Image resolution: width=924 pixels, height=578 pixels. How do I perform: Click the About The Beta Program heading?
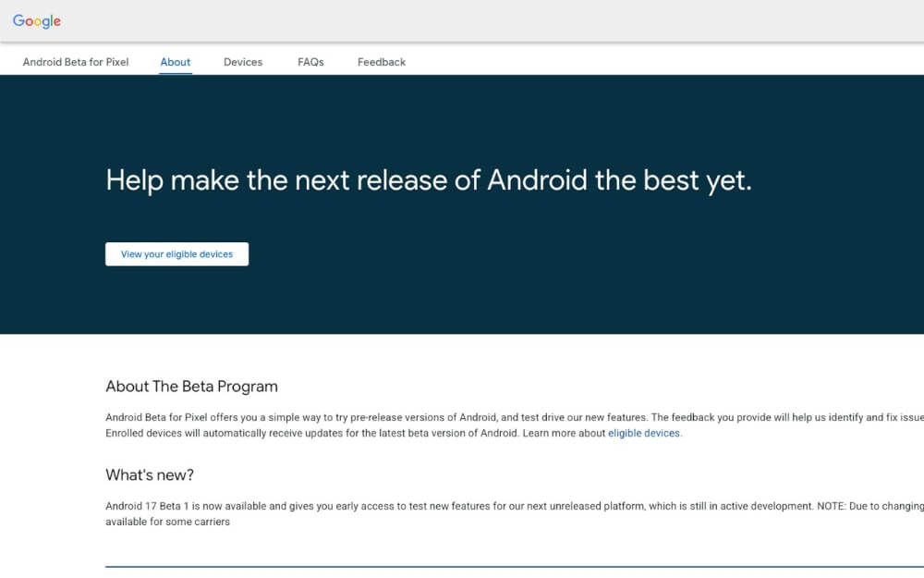[x=191, y=387]
